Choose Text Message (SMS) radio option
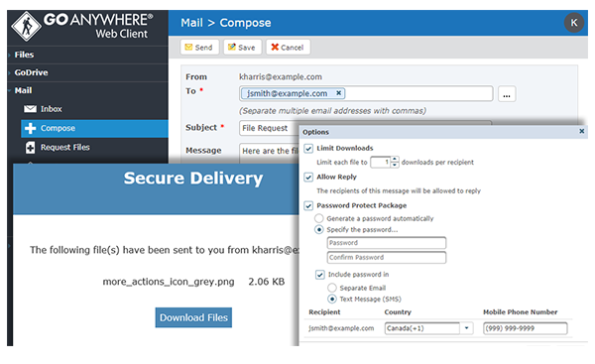The height and width of the screenshot is (364, 595). click(332, 300)
